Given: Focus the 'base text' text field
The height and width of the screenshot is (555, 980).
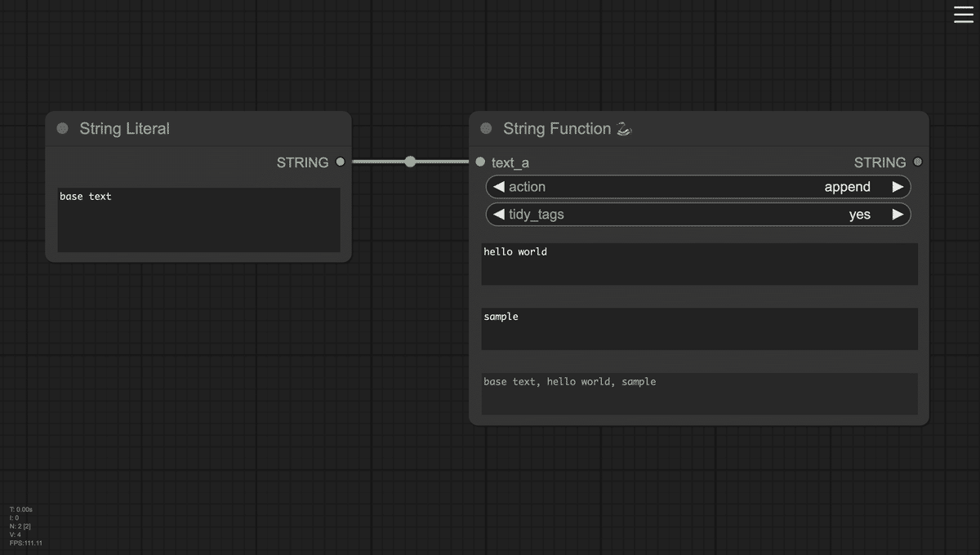Looking at the screenshot, I should tap(198, 220).
